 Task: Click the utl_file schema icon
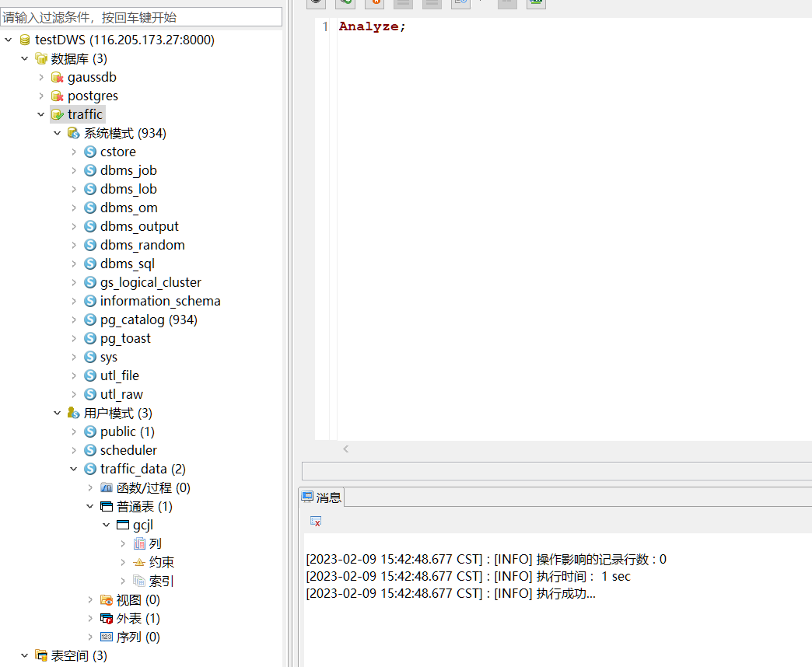pyautogui.click(x=90, y=375)
